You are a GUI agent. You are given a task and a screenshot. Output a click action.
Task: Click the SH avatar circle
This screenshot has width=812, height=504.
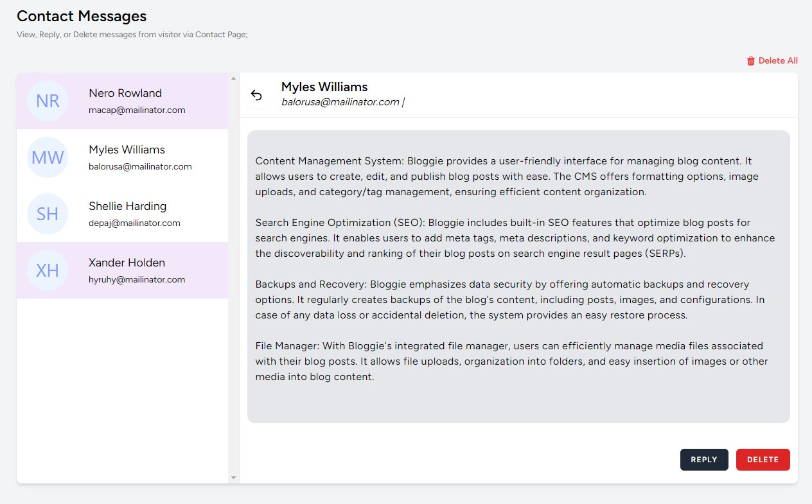tap(48, 214)
